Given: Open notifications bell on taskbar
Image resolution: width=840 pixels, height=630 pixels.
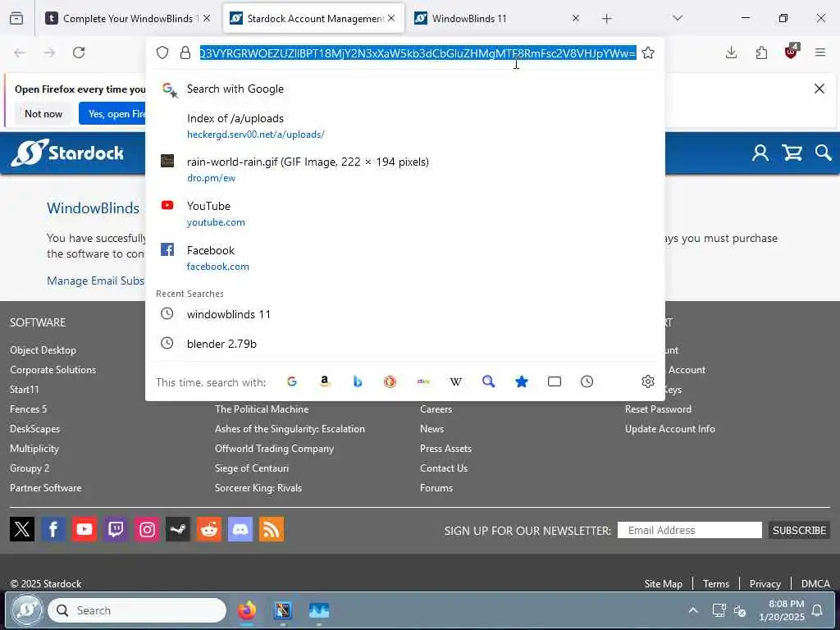Looking at the screenshot, I should [x=818, y=610].
